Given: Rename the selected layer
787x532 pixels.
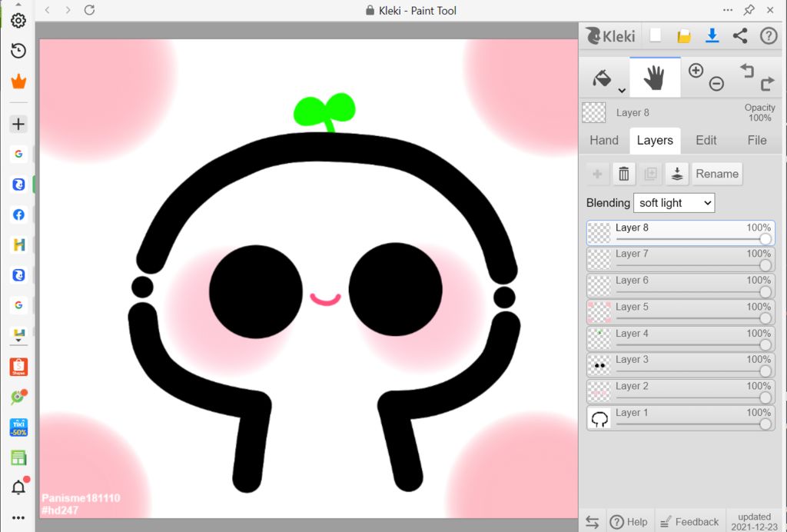Looking at the screenshot, I should [717, 175].
